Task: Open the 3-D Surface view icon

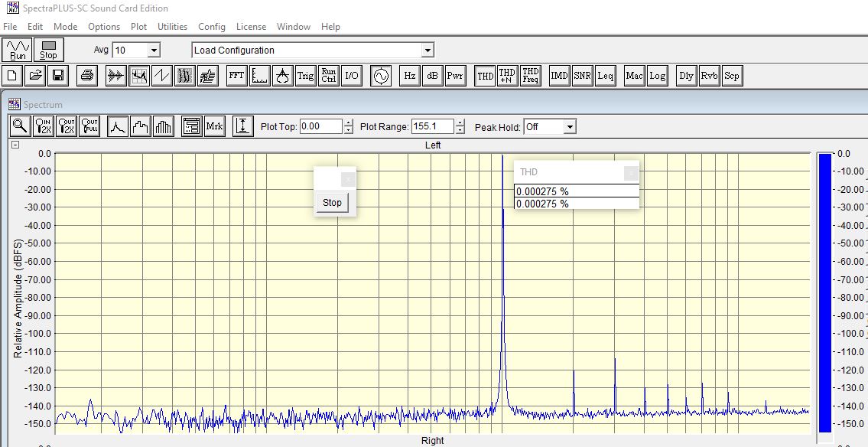Action: tap(207, 75)
